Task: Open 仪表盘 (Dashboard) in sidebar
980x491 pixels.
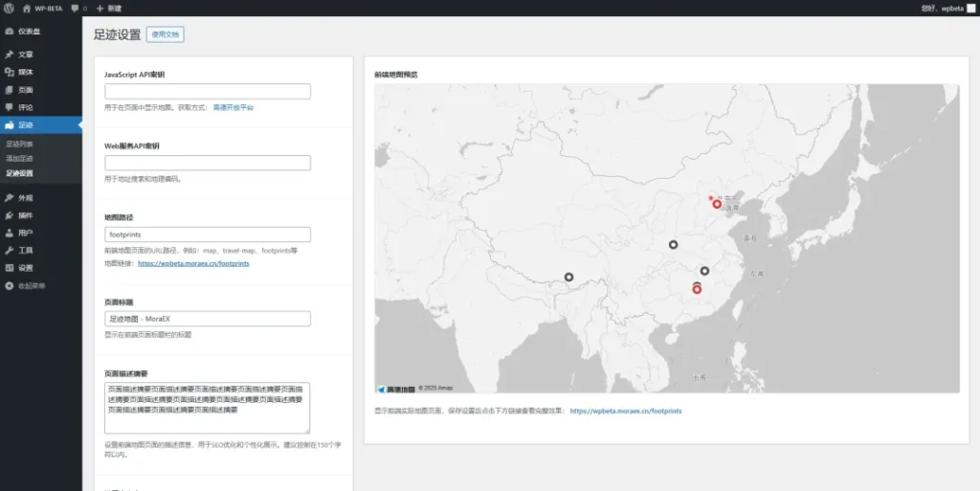Action: click(29, 31)
